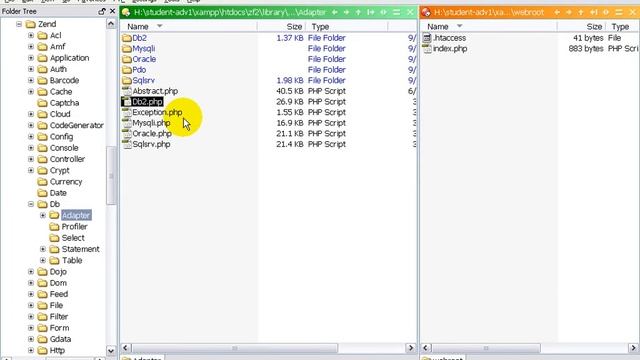Image resolution: width=640 pixels, height=360 pixels.
Task: Select the Db2 folder icon in file list
Action: pyautogui.click(x=127, y=38)
